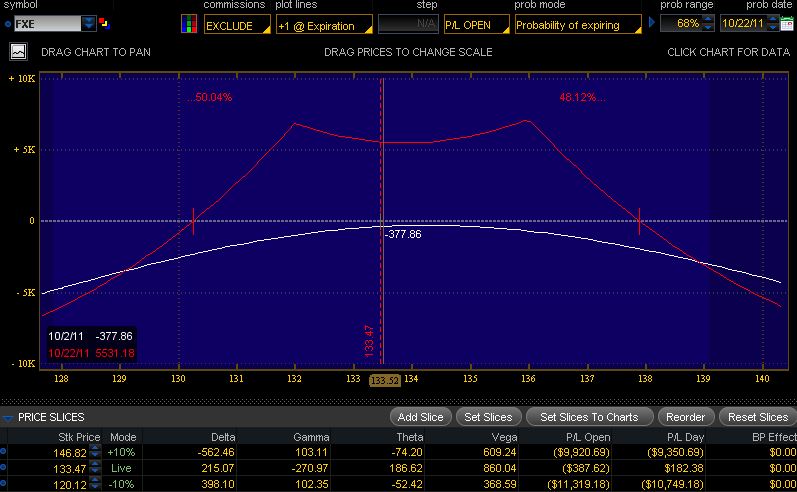Image resolution: width=797 pixels, height=492 pixels.
Task: Click the Gamma value -270.97
Action: click(x=312, y=468)
